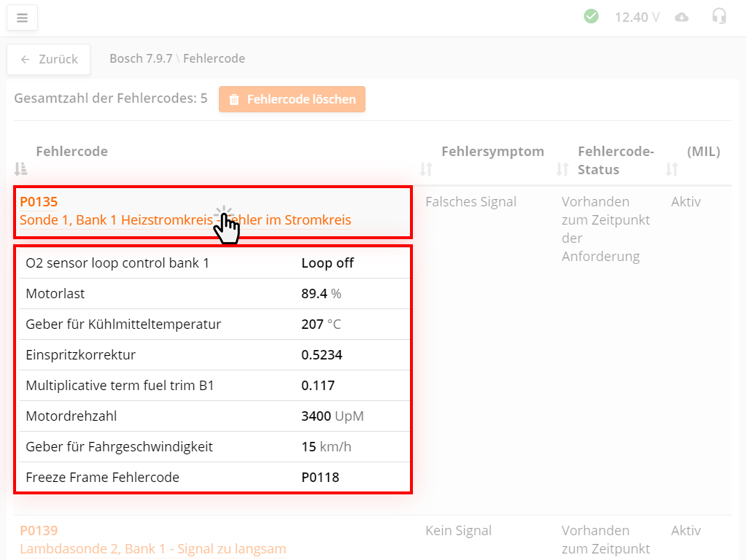
Task: Navigate to Bosch 7.9.7 breadcrumb
Action: coord(140,58)
